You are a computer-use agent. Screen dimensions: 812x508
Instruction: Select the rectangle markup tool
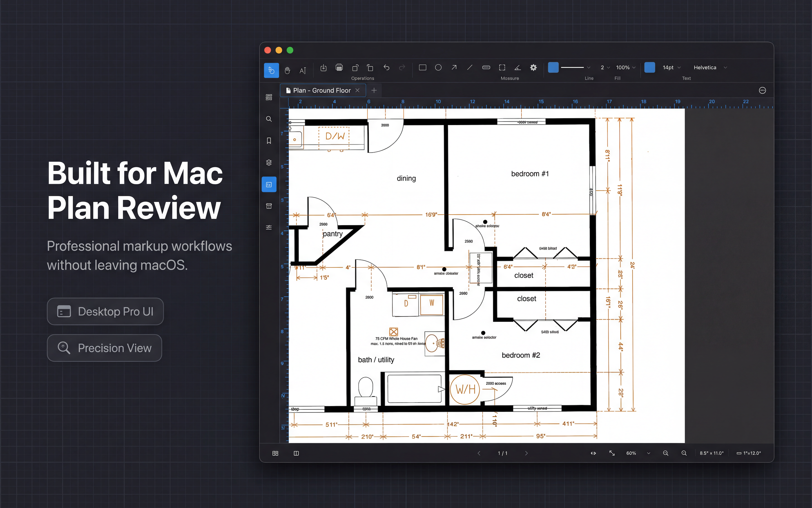click(422, 67)
